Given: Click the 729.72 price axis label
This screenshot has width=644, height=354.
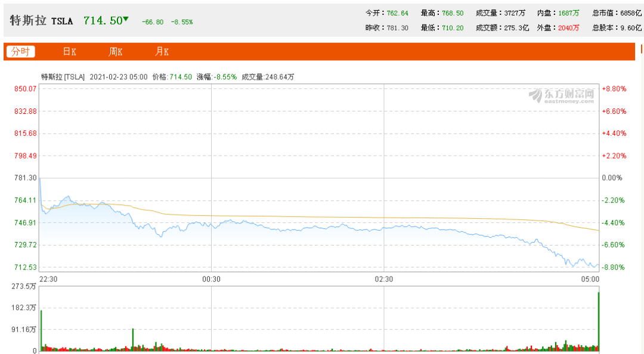Looking at the screenshot, I should point(26,245).
